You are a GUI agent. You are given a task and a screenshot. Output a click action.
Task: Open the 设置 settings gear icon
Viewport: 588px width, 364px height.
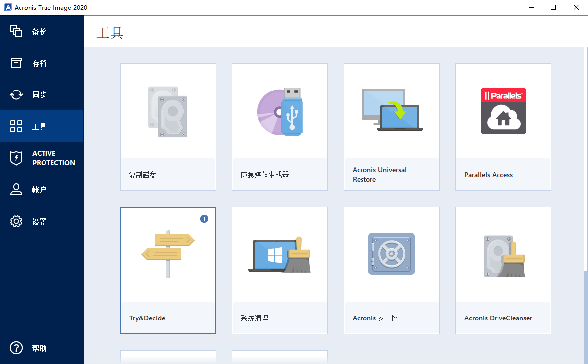pos(16,221)
